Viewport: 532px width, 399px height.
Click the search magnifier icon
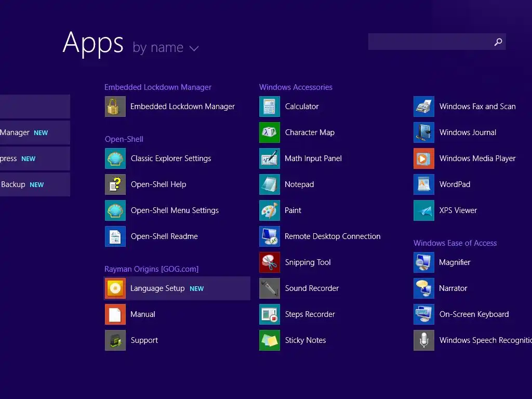pos(498,42)
